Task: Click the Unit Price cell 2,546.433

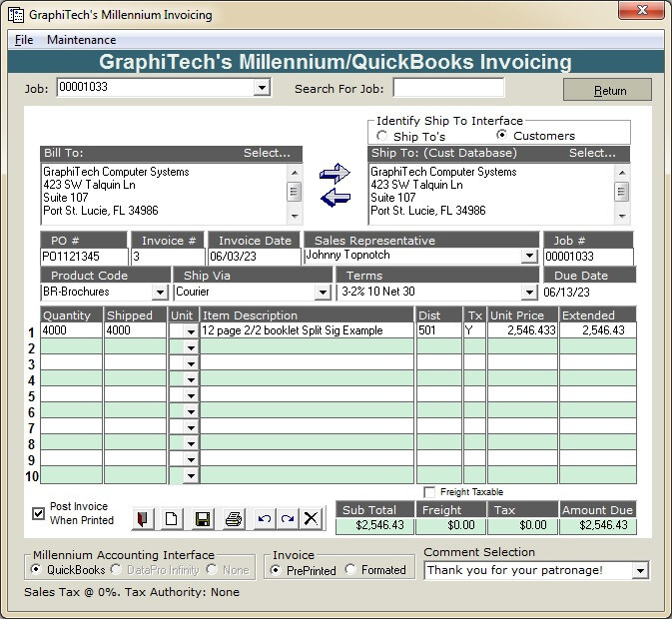Action: 522,330
